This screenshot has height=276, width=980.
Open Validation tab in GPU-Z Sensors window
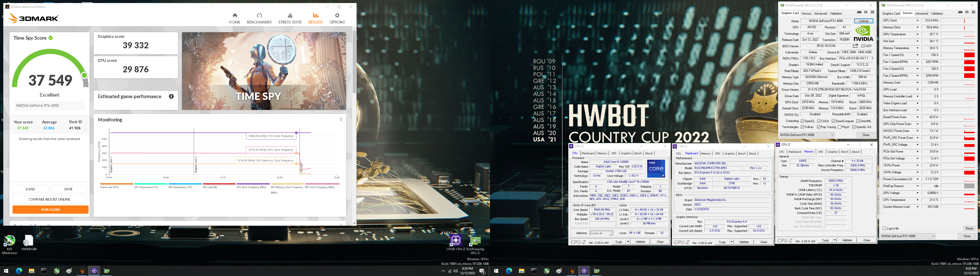(937, 13)
